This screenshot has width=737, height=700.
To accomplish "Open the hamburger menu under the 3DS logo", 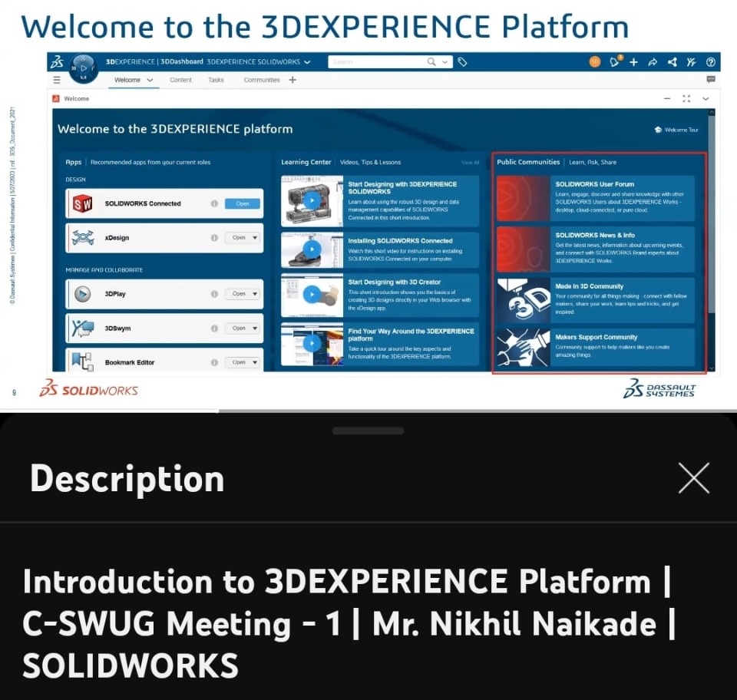I will [x=57, y=80].
